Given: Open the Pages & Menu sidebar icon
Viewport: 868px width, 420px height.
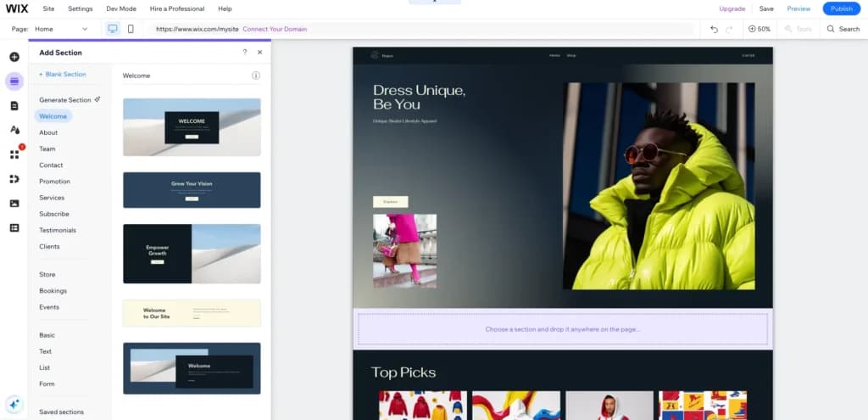Looking at the screenshot, I should click(x=14, y=106).
